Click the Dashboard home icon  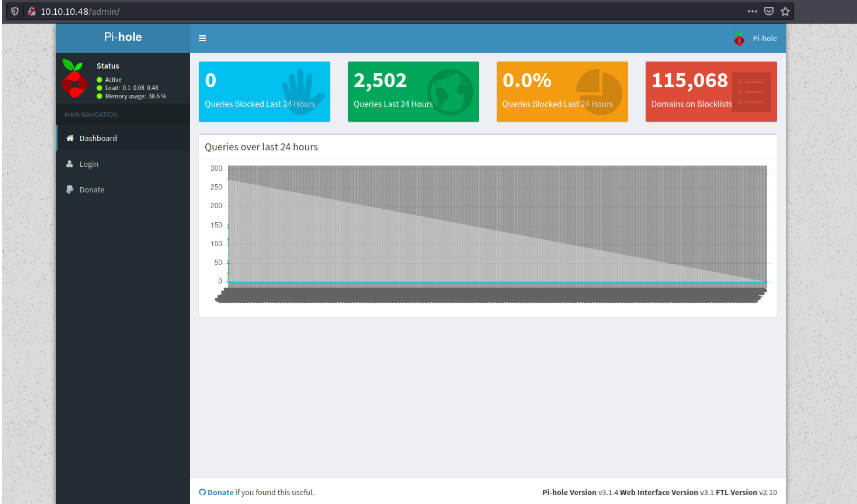coord(70,138)
